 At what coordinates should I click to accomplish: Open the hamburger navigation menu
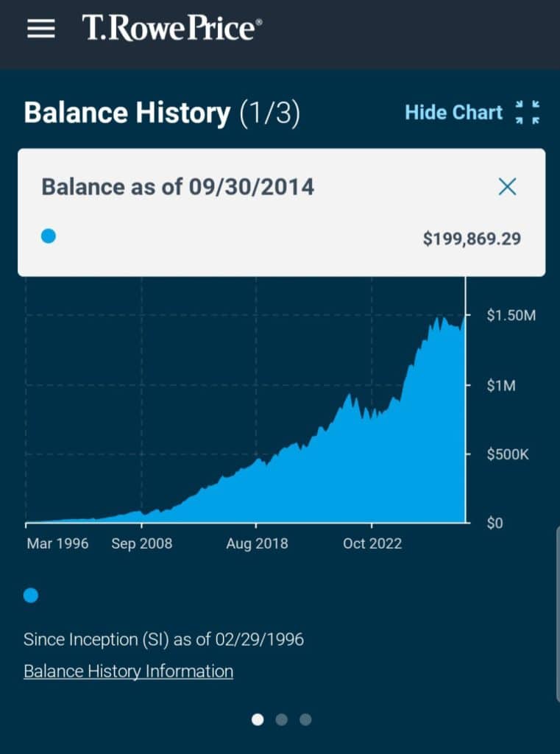pyautogui.click(x=41, y=29)
